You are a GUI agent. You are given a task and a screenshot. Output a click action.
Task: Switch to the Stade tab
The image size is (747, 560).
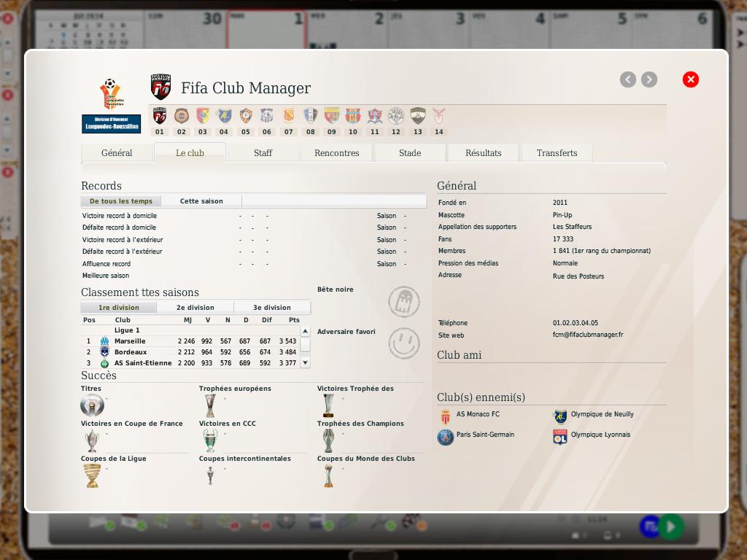pyautogui.click(x=410, y=153)
